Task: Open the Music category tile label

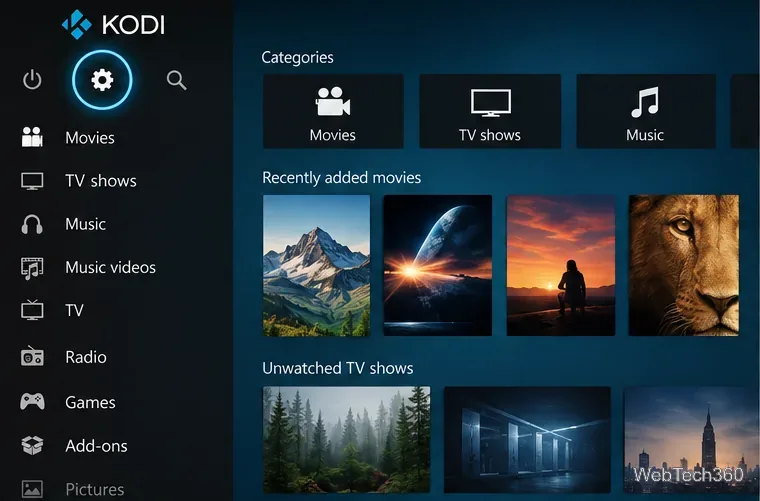Action: click(645, 135)
